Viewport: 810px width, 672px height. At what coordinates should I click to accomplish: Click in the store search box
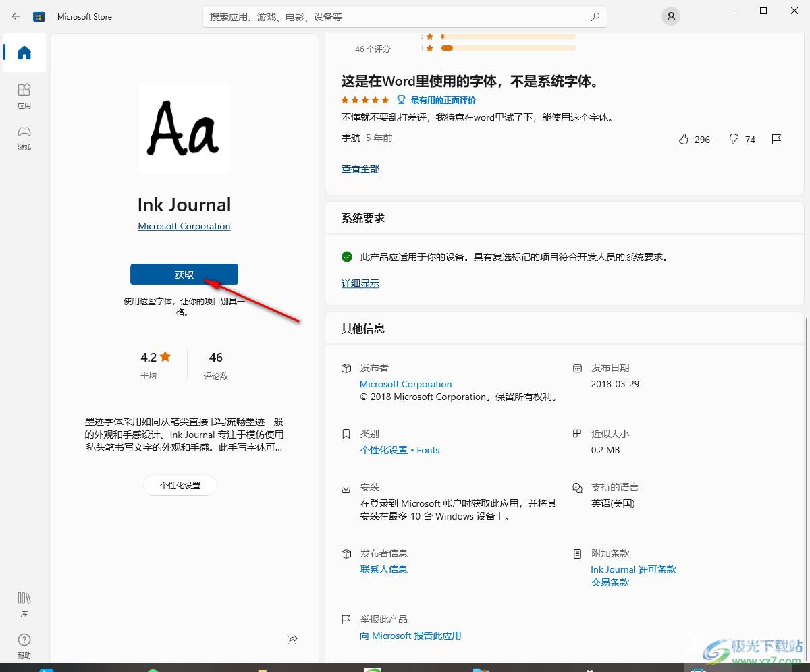[405, 17]
